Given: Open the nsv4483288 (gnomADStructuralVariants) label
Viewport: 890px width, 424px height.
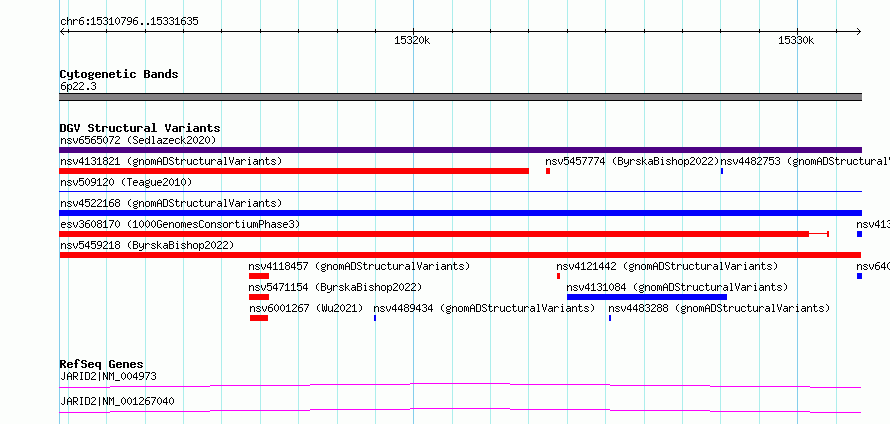Looking at the screenshot, I should [719, 308].
